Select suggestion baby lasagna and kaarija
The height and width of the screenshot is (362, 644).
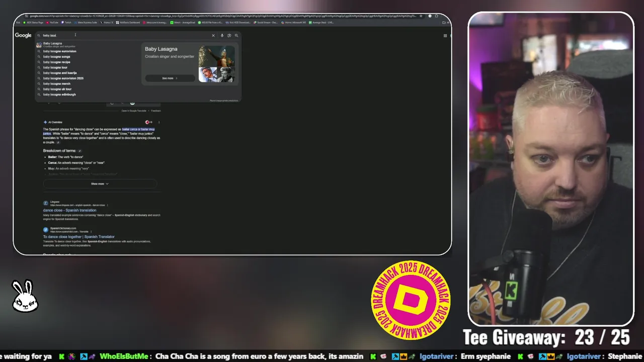pos(60,73)
